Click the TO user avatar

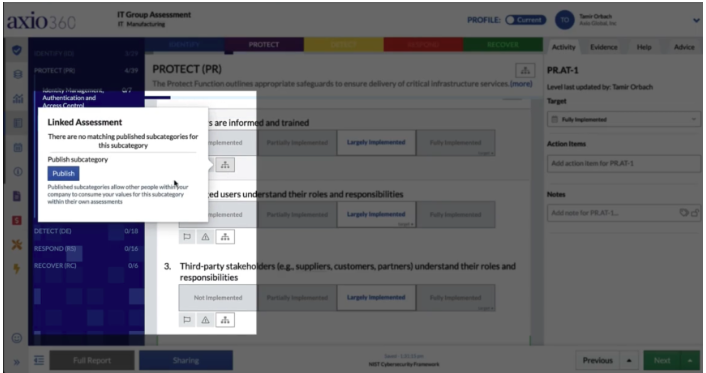(565, 20)
